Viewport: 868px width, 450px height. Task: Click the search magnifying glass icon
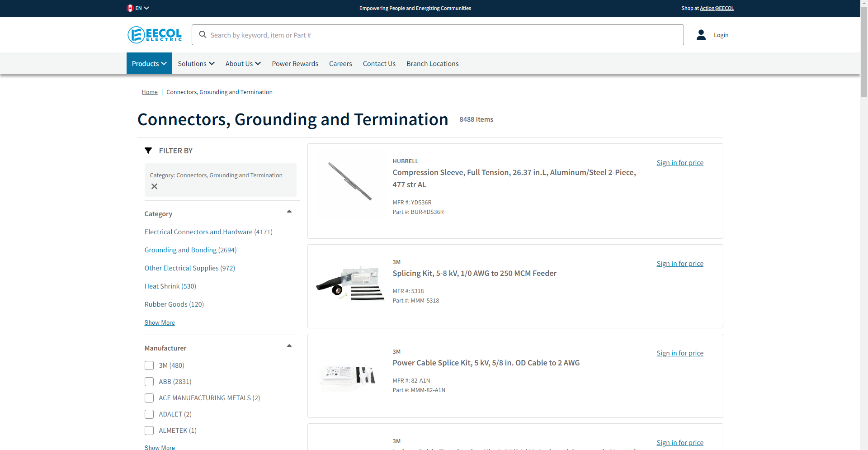click(203, 35)
